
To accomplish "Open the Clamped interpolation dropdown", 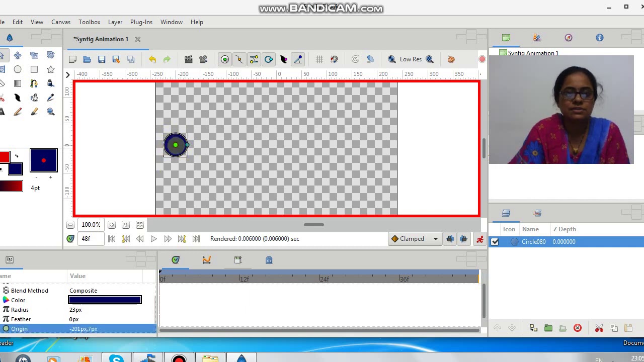I will click(x=415, y=239).
